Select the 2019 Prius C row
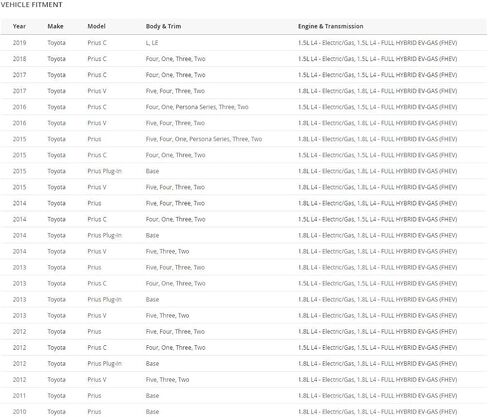Image resolution: width=488 pixels, height=417 pixels. click(x=244, y=43)
